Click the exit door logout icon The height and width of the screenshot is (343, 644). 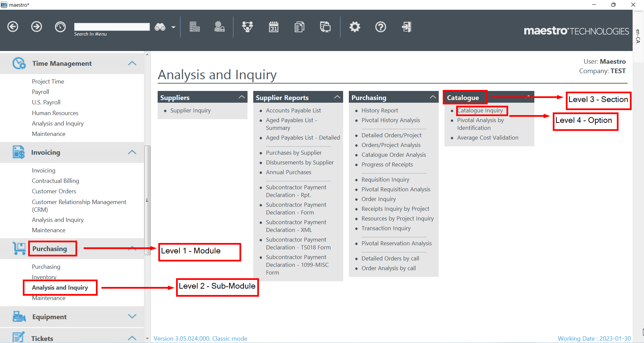pyautogui.click(x=407, y=27)
